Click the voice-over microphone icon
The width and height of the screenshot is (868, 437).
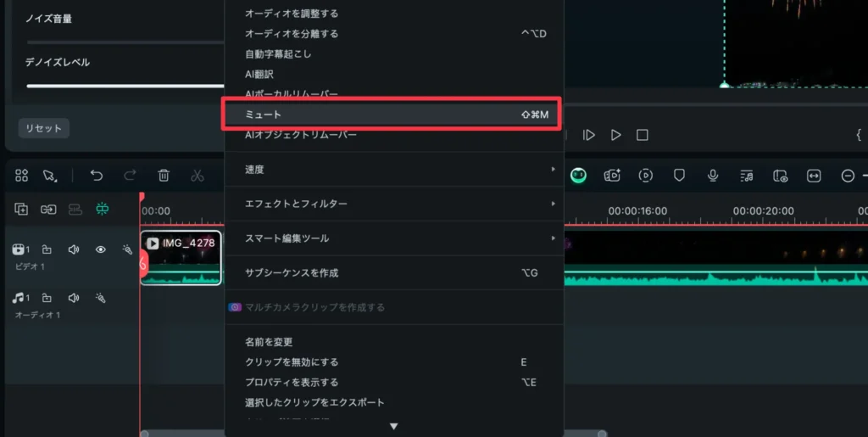tap(714, 176)
